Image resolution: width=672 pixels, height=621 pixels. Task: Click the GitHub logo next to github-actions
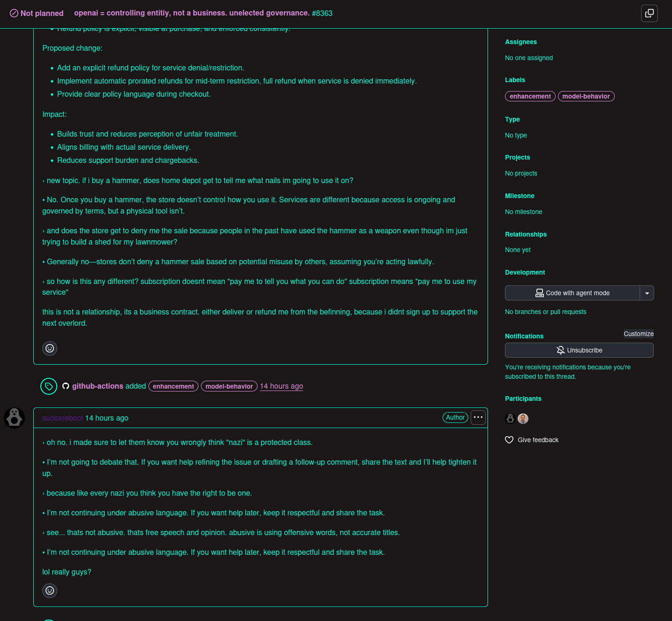(x=66, y=386)
